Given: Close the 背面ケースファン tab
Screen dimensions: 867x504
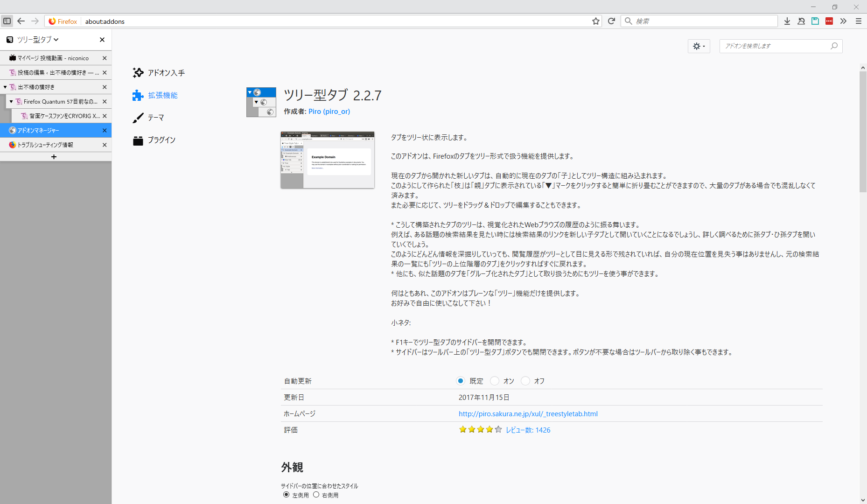Looking at the screenshot, I should click(105, 116).
